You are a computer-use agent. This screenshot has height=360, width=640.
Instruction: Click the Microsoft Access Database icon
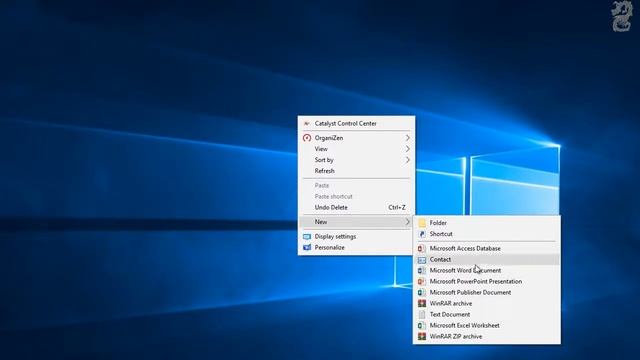422,248
